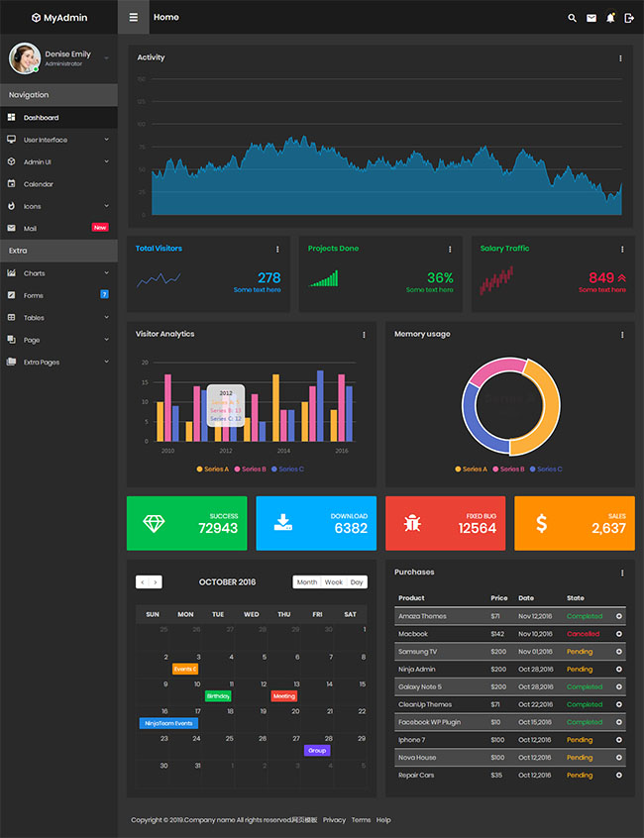Click the hamburger menu toggle button
Screen dimensions: 644x838
click(133, 17)
